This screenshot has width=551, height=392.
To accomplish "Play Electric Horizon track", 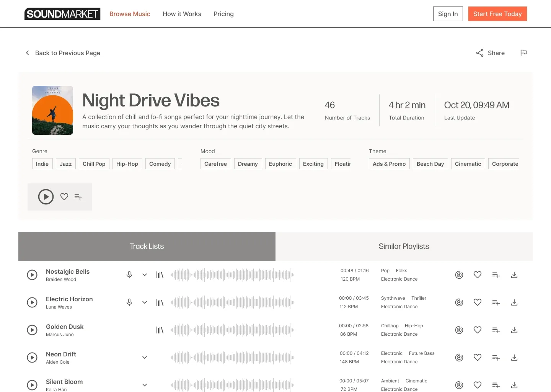I will [32, 302].
